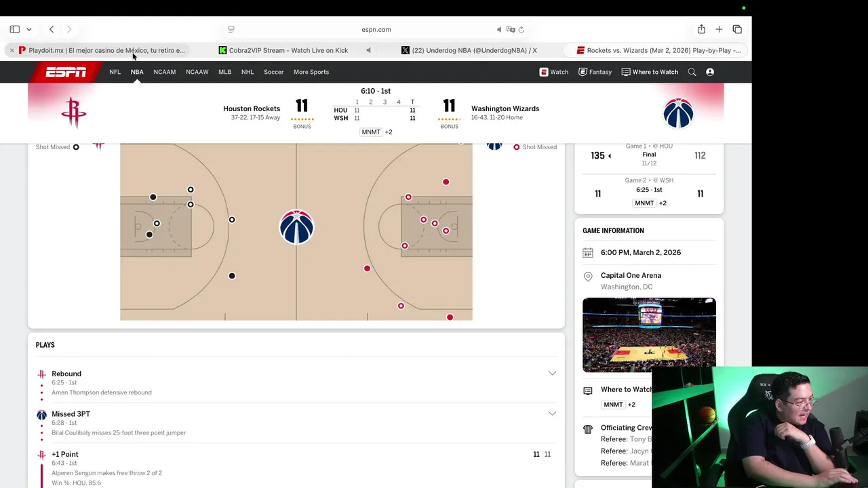Viewport: 868px width, 488px height.
Task: Toggle the Safari sidebar icon
Action: click(x=14, y=29)
